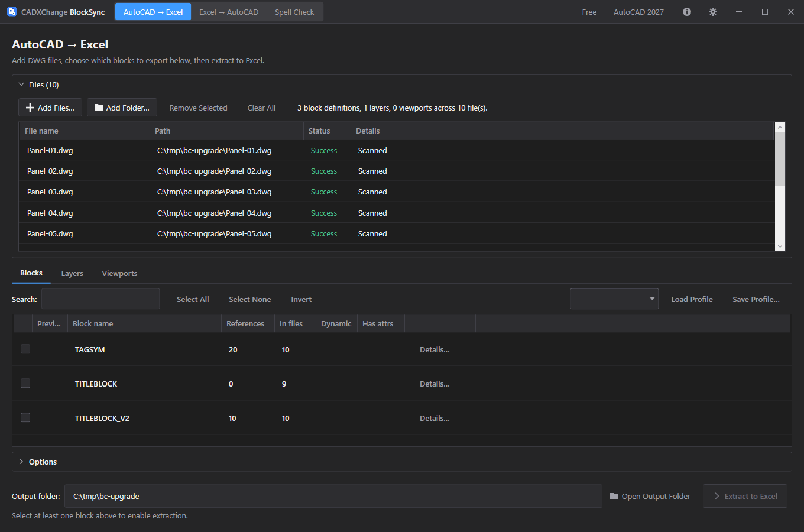804x532 pixels.
Task: Sort by File name column header
Action: [84, 131]
